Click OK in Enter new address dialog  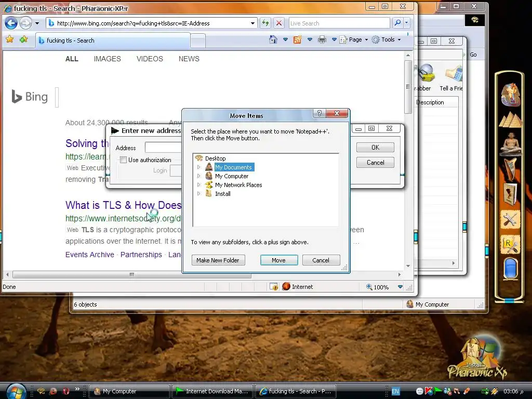(375, 147)
